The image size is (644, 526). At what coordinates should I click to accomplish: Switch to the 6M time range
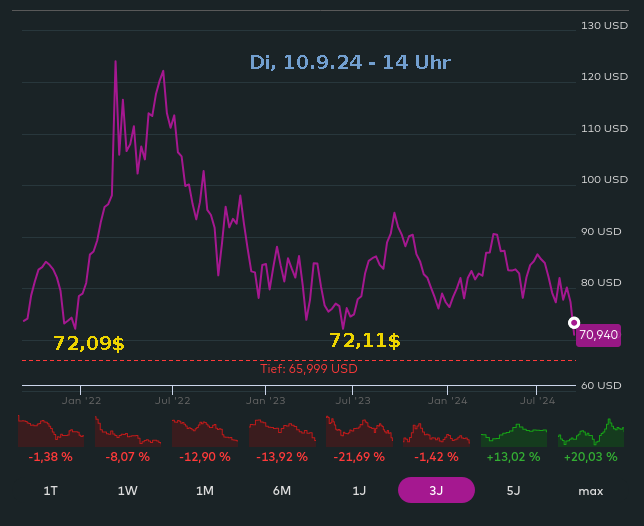click(x=282, y=491)
